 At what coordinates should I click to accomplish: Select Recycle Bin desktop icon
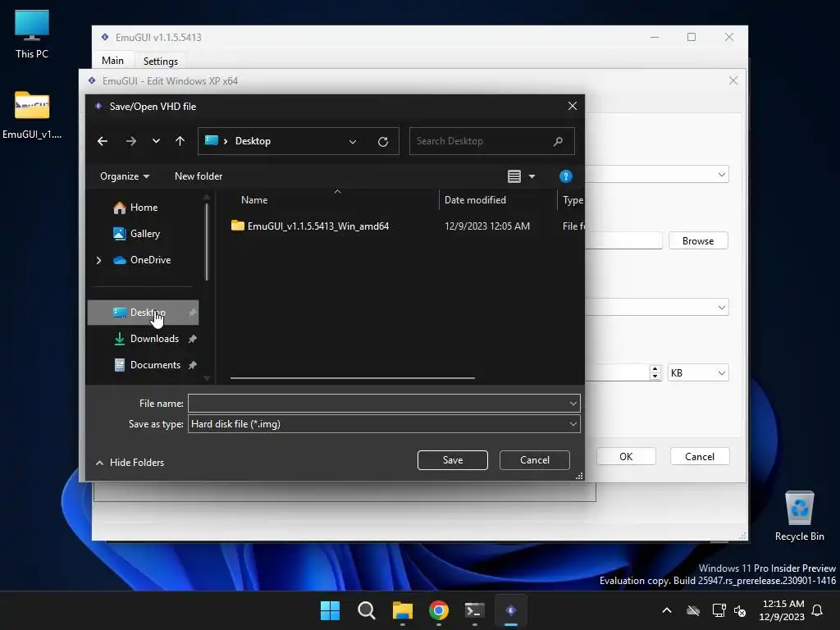point(799,516)
